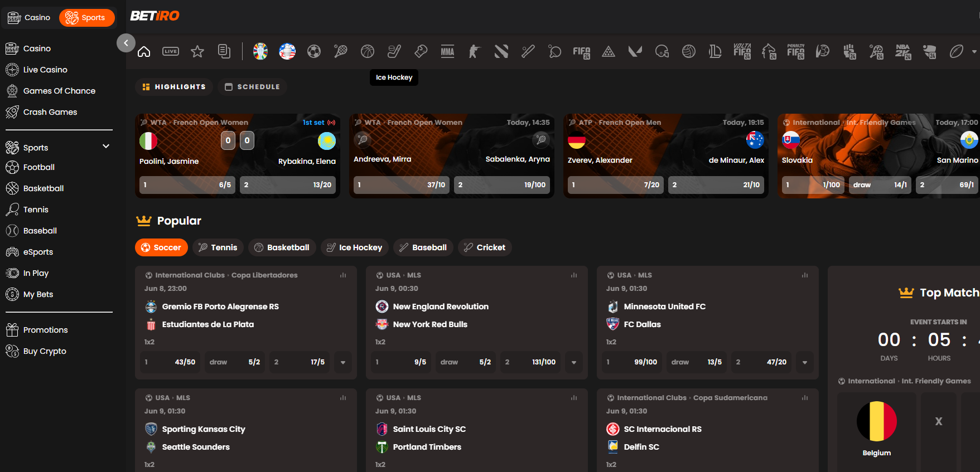This screenshot has width=980, height=472.
Task: Select Penalty FIFA 24 icon
Action: click(796, 52)
